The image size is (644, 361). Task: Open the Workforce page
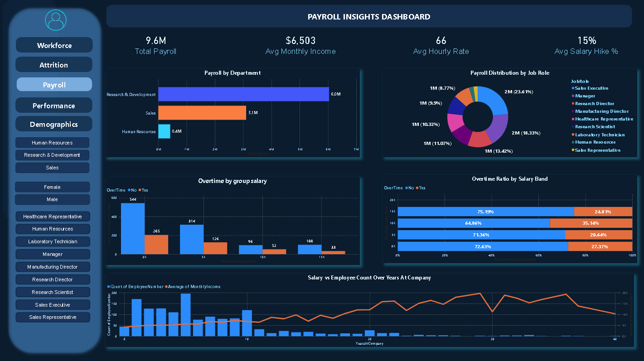click(x=54, y=45)
